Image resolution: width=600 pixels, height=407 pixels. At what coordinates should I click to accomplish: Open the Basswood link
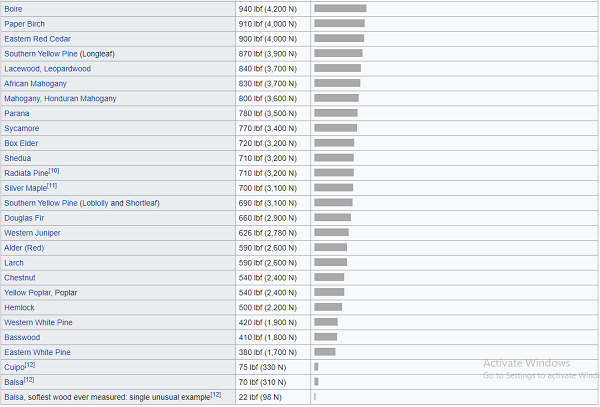coord(22,337)
